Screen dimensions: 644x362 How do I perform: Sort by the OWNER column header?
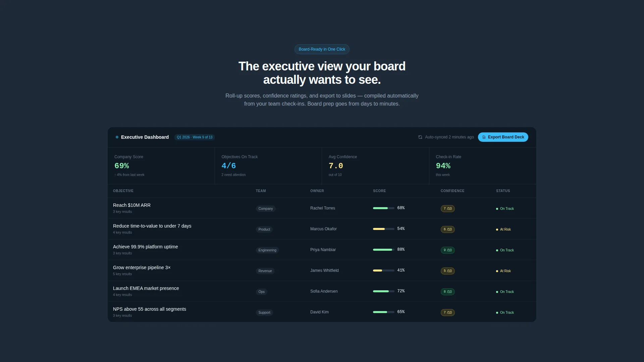pyautogui.click(x=317, y=191)
